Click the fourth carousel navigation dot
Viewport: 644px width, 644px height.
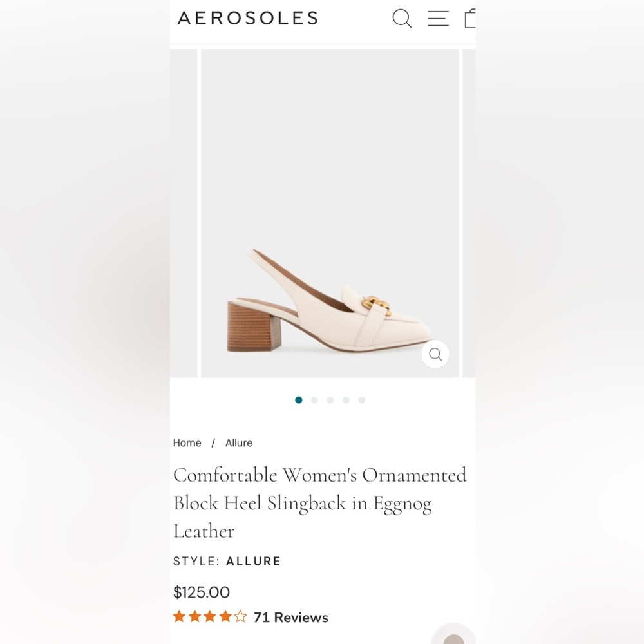346,399
